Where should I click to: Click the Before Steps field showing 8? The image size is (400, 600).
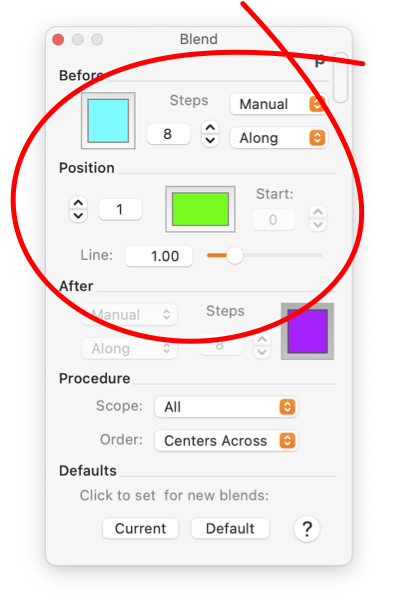(168, 134)
